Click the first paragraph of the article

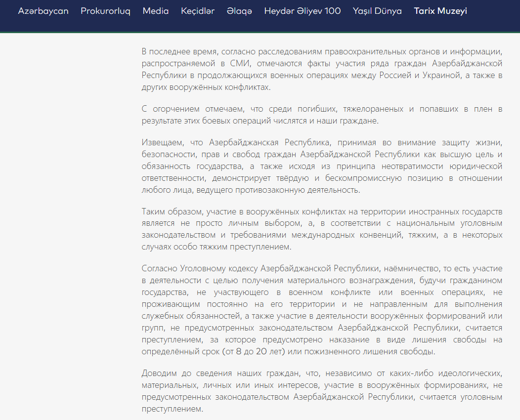321,69
